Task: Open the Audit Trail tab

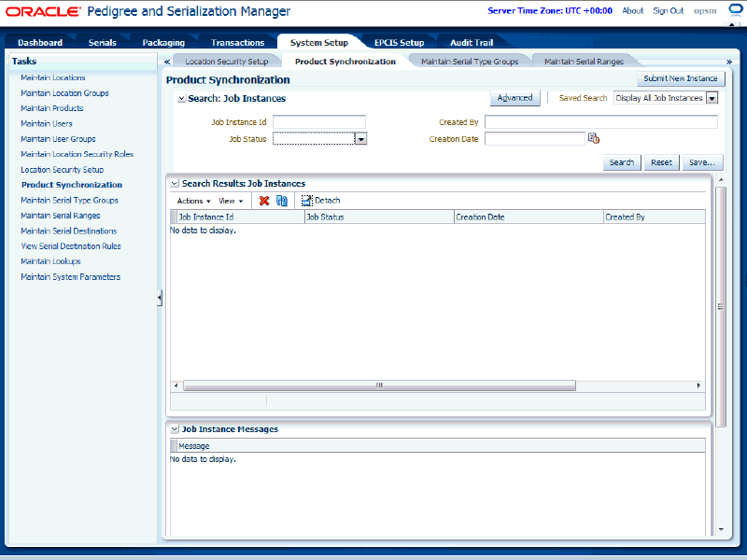Action: pyautogui.click(x=472, y=42)
